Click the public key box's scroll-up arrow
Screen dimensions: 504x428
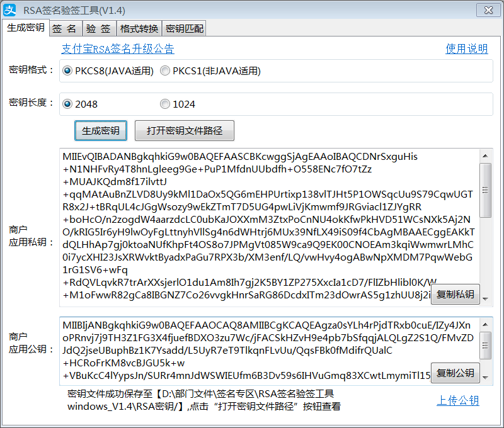[486, 324]
